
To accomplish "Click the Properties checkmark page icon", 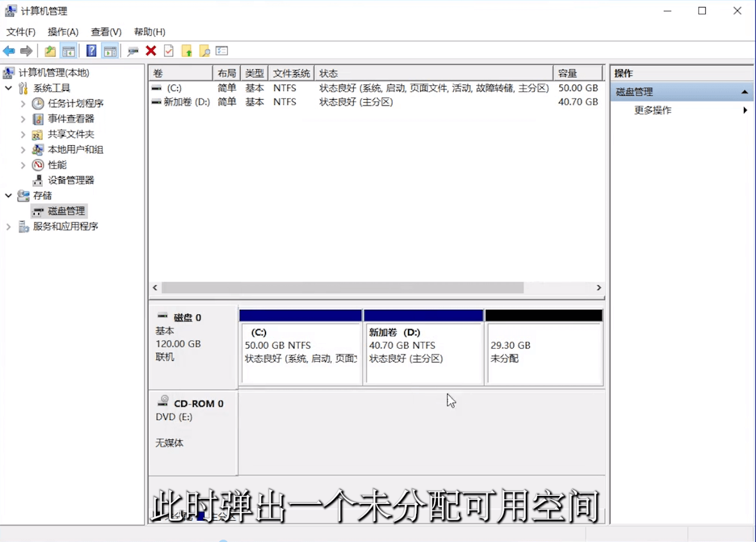I will [169, 51].
